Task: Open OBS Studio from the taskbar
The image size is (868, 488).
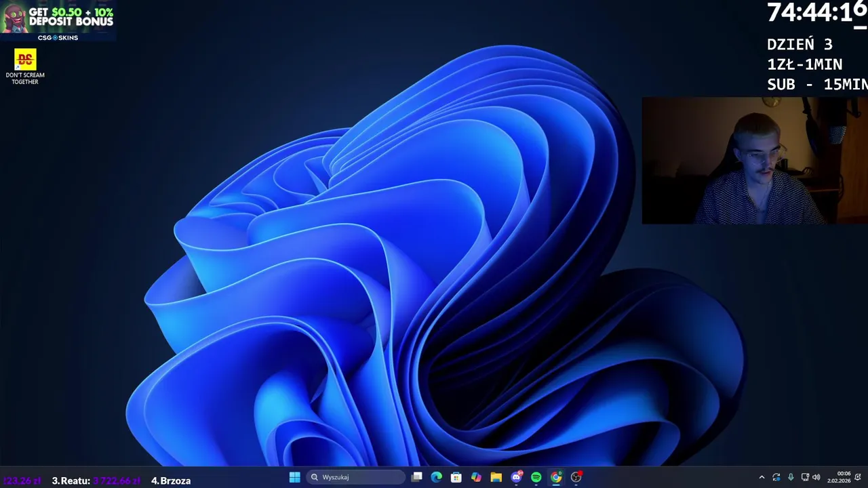Action: (576, 477)
